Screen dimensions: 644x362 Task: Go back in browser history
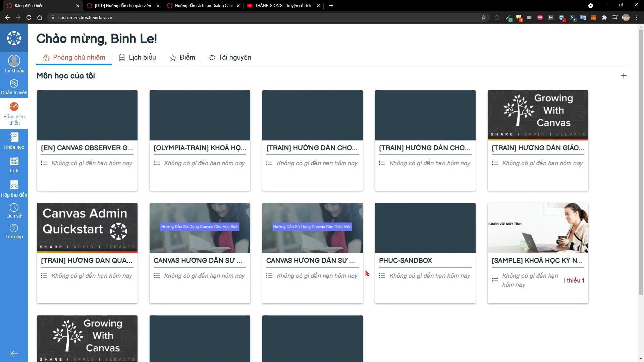click(x=7, y=17)
